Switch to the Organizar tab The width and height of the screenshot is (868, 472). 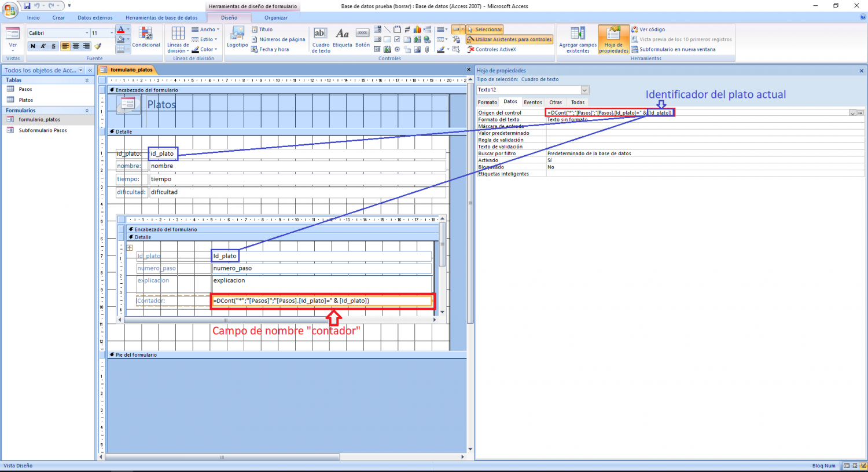(x=275, y=17)
